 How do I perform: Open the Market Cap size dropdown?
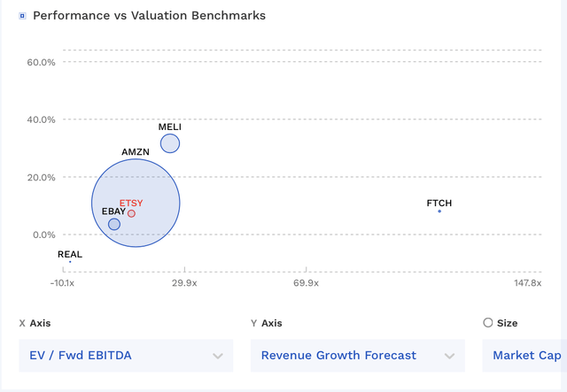[x=526, y=356]
